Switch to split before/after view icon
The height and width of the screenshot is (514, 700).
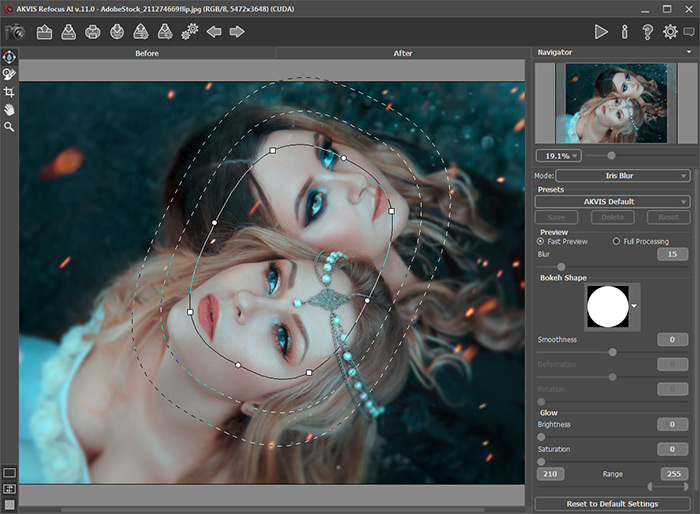(9, 489)
